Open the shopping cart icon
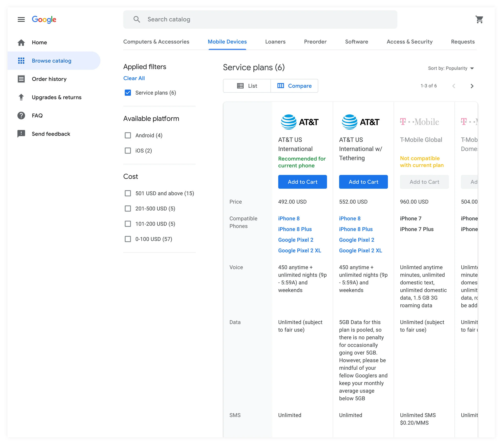This screenshot has width=502, height=448. [479, 19]
